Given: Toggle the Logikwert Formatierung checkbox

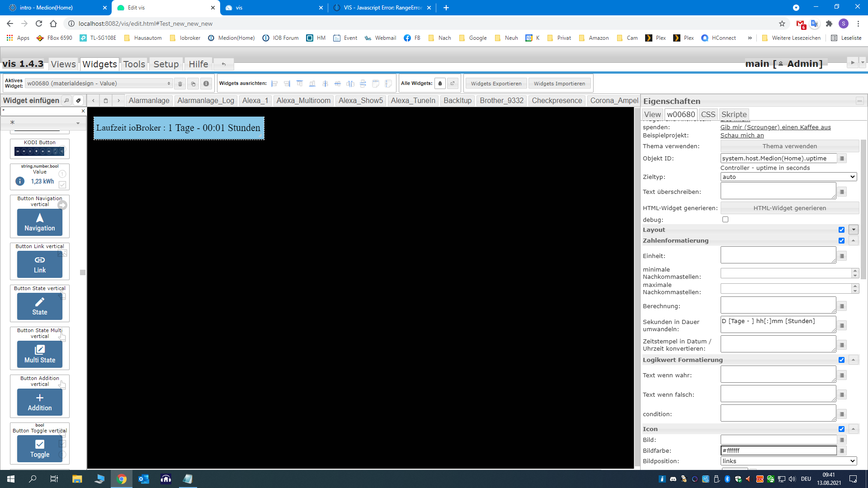Looking at the screenshot, I should point(841,360).
